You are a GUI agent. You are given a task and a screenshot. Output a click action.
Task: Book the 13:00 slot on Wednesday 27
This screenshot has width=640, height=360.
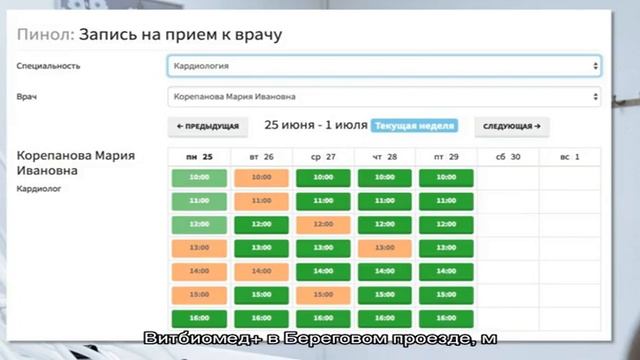click(323, 248)
